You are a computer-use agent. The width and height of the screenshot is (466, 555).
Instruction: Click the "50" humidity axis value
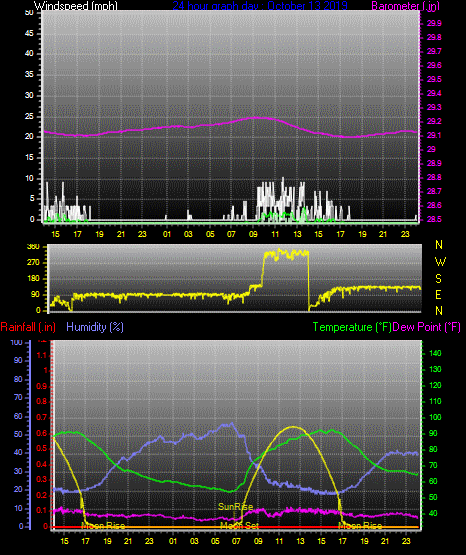pyautogui.click(x=18, y=434)
